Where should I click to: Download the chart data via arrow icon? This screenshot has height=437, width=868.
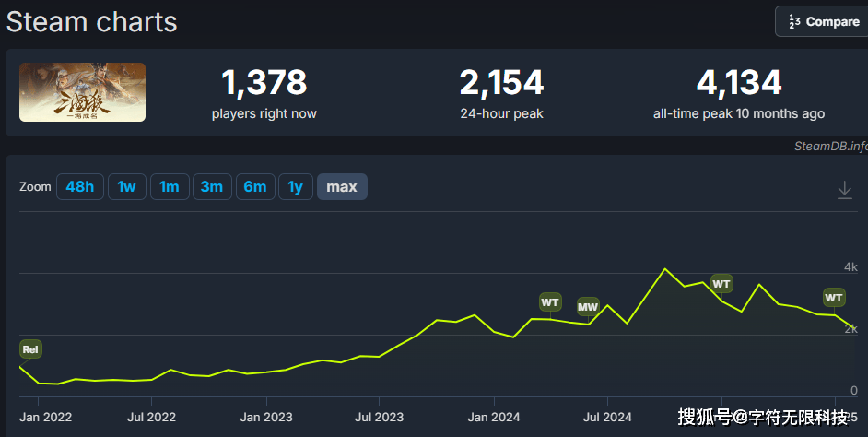[x=844, y=189]
